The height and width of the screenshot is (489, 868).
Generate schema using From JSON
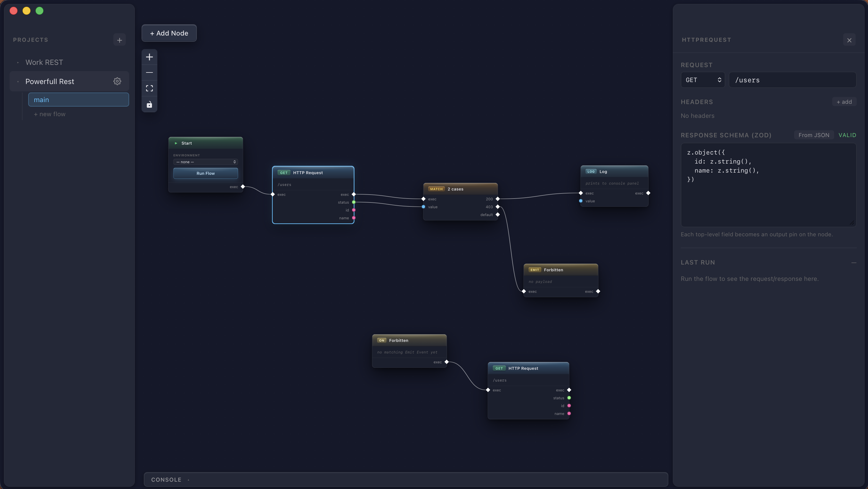pos(814,135)
